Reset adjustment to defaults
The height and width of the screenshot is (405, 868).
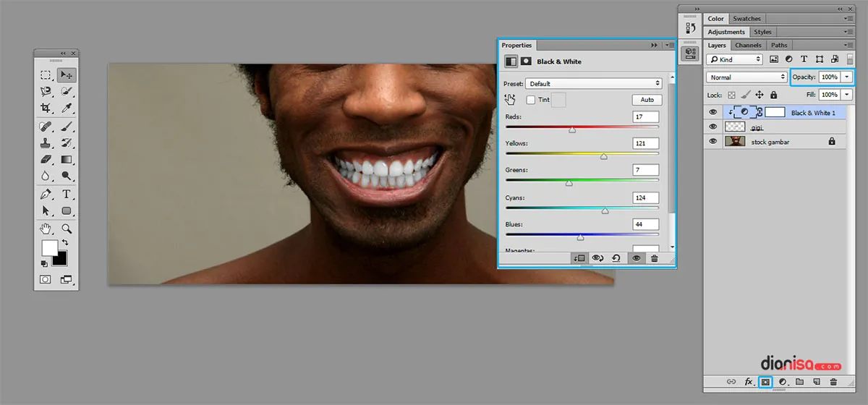(x=616, y=257)
